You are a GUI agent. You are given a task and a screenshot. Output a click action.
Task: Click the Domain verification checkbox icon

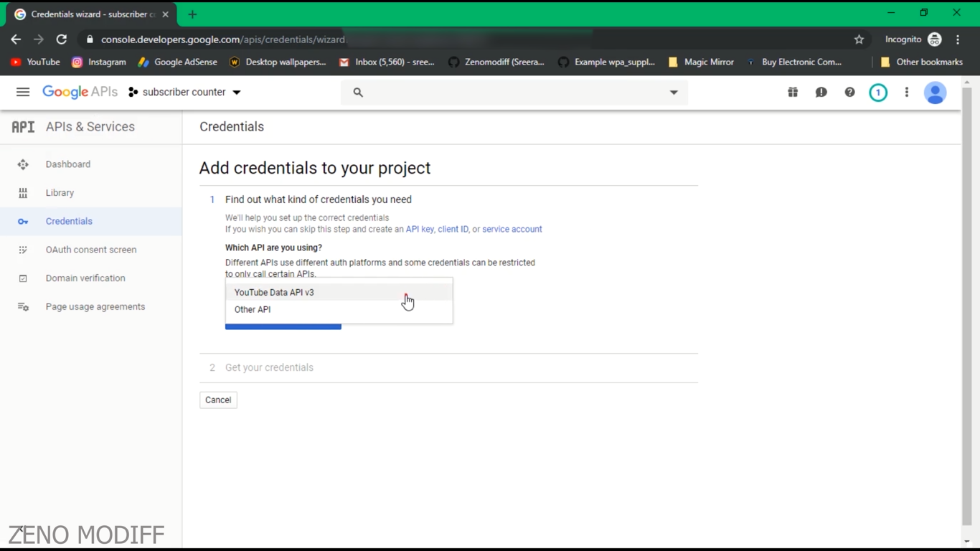point(23,278)
